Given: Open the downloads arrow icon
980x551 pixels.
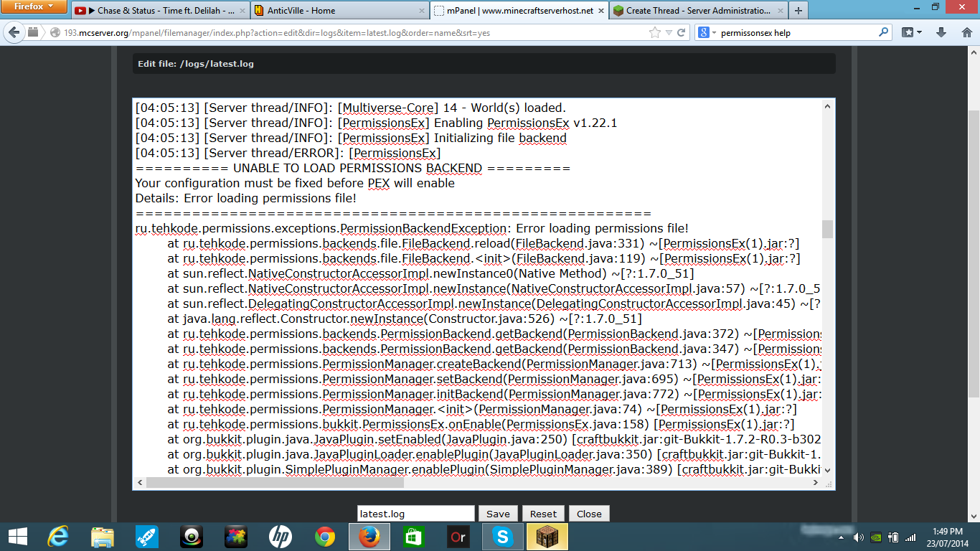Looking at the screenshot, I should pos(941,32).
